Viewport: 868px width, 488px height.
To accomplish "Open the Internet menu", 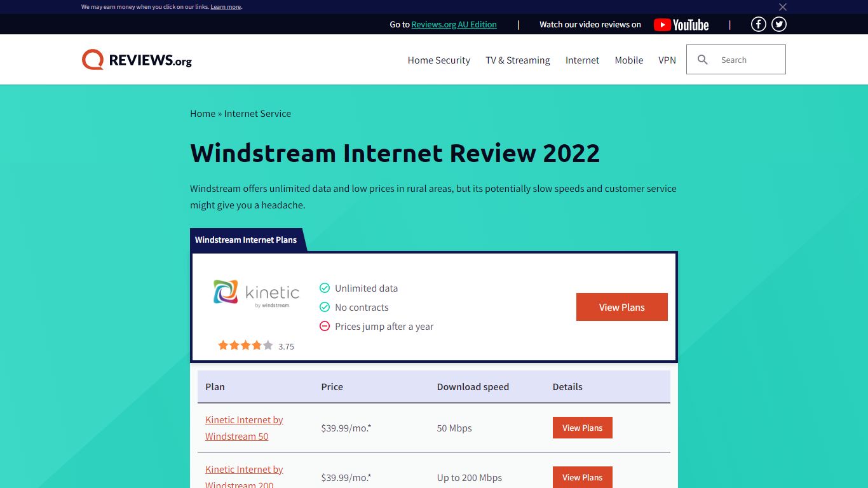I will (x=583, y=60).
